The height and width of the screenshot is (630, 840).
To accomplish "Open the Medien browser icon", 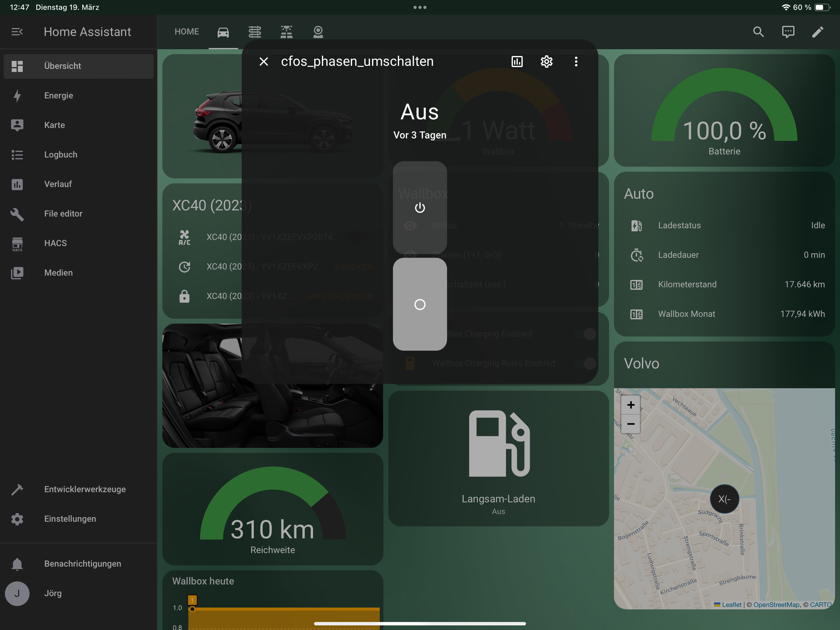I will click(x=17, y=273).
